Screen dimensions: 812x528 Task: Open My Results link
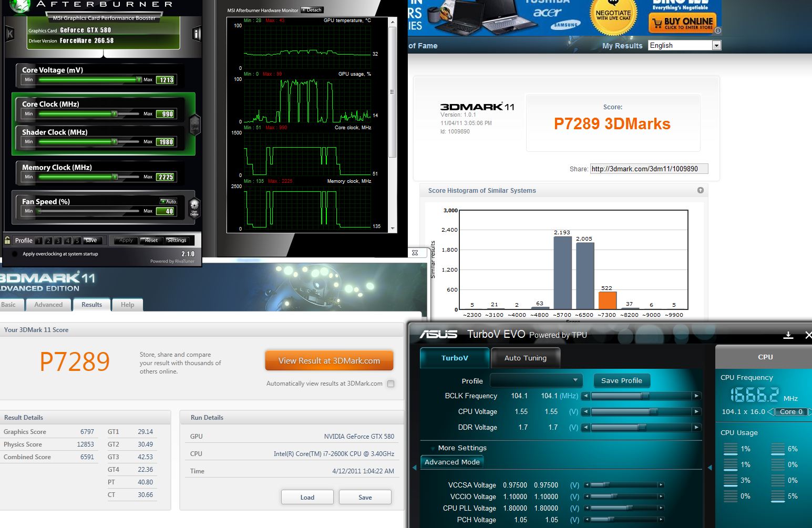pyautogui.click(x=622, y=46)
